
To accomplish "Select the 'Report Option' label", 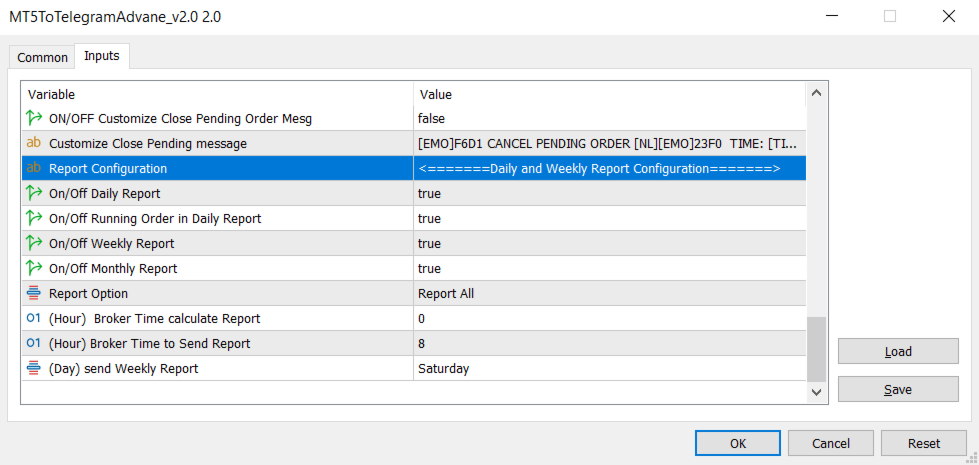I will pyautogui.click(x=88, y=293).
